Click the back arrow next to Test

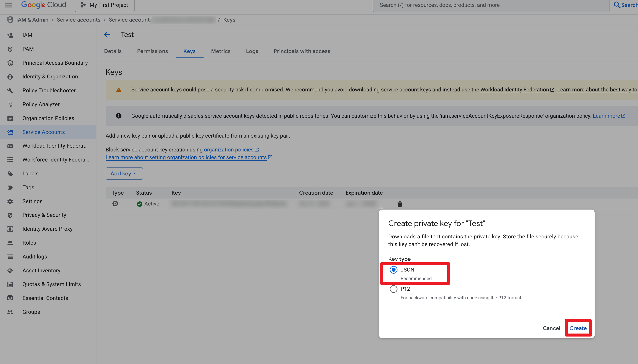(107, 35)
